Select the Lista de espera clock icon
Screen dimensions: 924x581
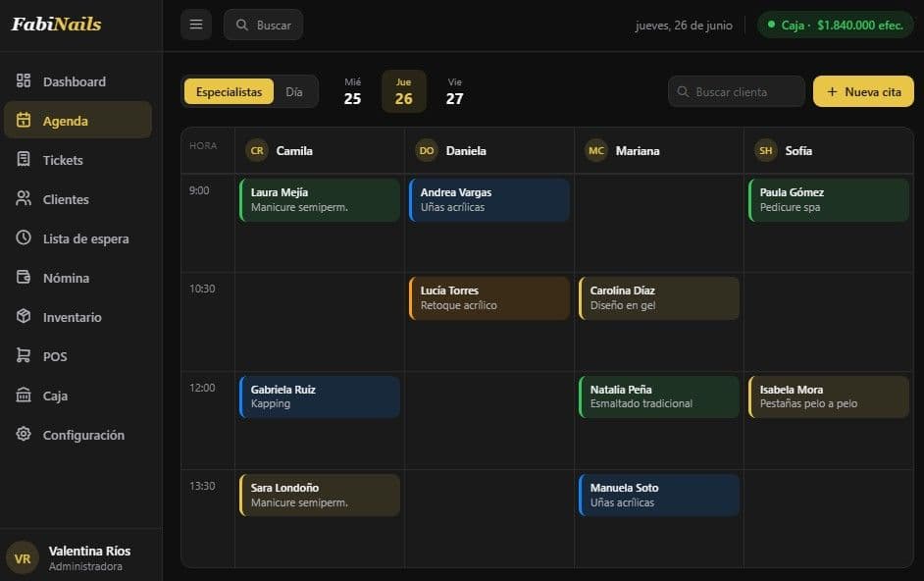[23, 238]
